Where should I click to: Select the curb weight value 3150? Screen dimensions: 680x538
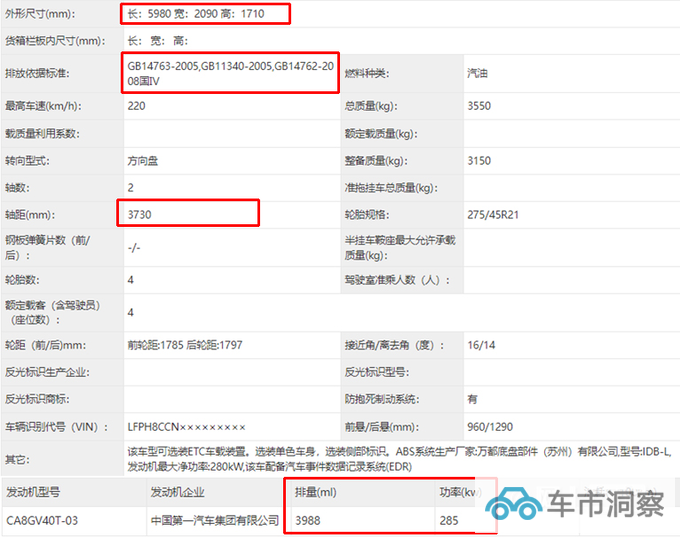[479, 161]
